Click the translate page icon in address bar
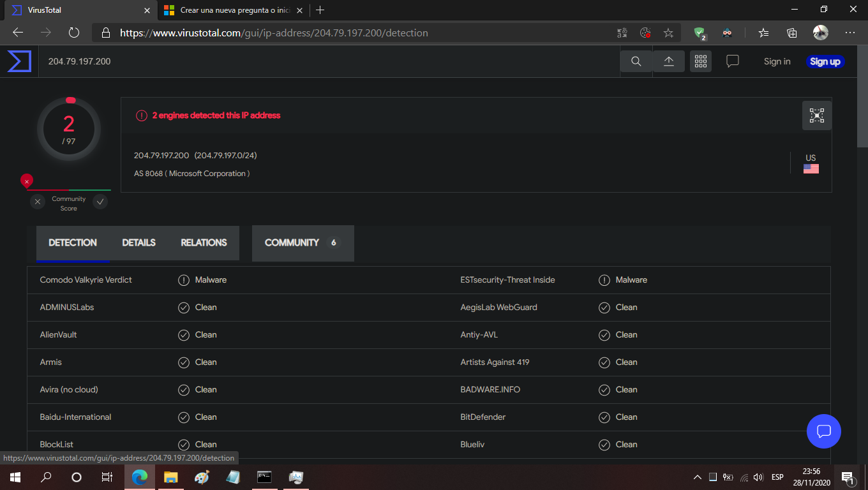Screen dimensions: 868x490 (x=622, y=33)
